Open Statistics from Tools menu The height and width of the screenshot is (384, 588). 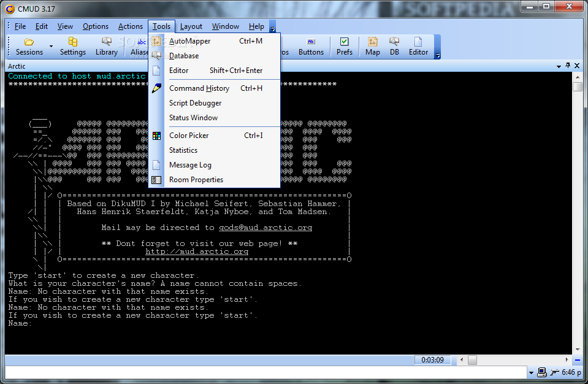(215, 150)
